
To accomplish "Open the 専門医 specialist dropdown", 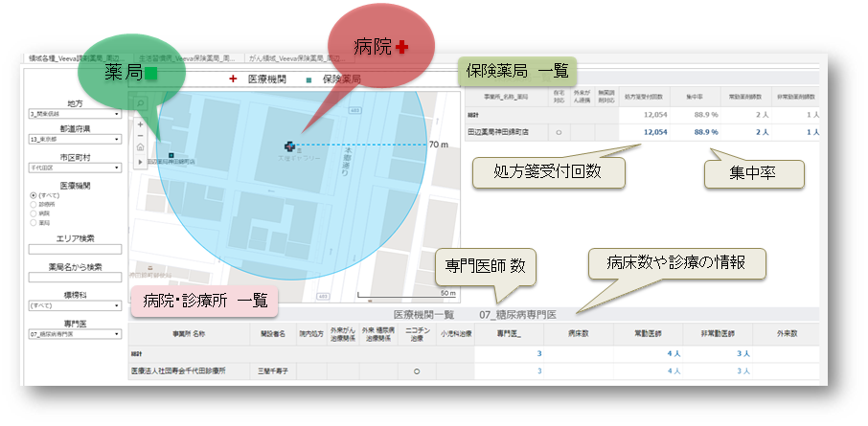I will point(75,334).
